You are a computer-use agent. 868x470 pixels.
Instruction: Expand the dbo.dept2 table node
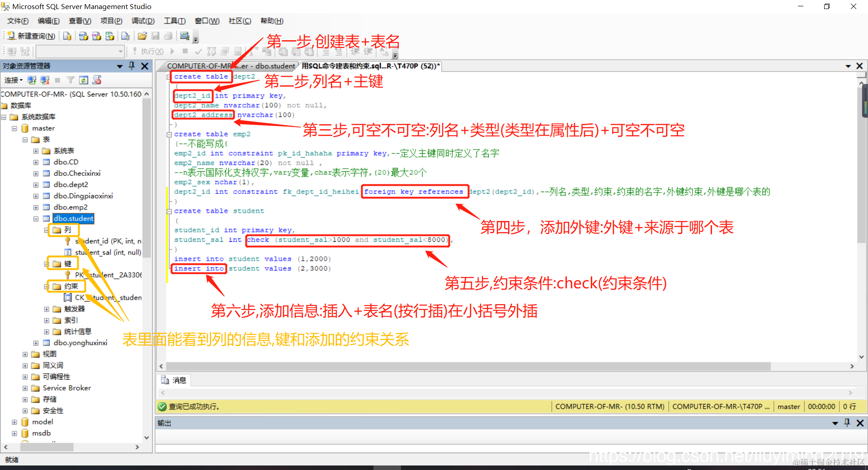36,185
